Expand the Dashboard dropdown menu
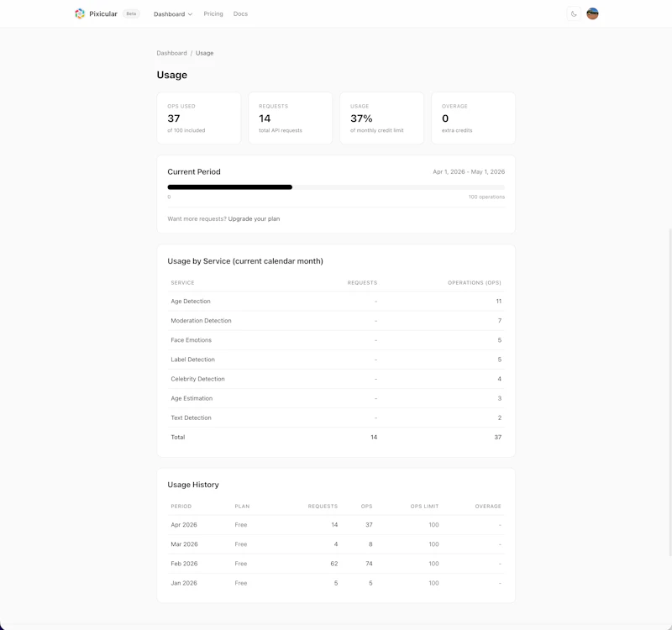Image resolution: width=672 pixels, height=630 pixels. pyautogui.click(x=173, y=14)
